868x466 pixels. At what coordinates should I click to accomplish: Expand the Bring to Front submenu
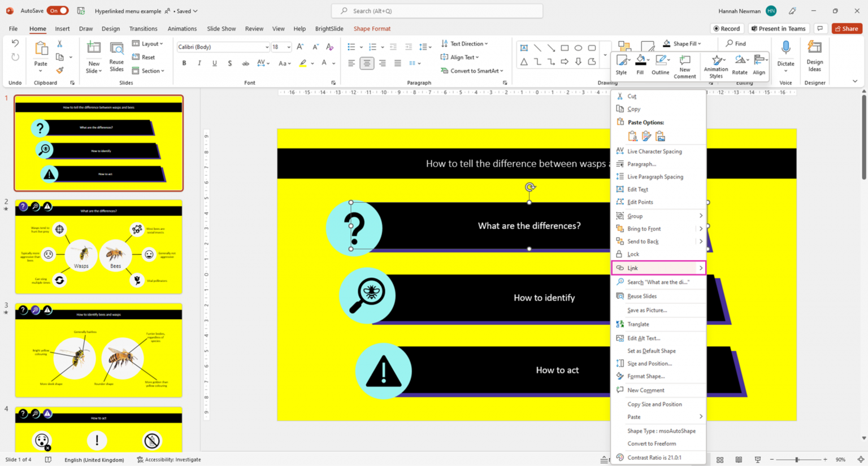click(x=659, y=228)
